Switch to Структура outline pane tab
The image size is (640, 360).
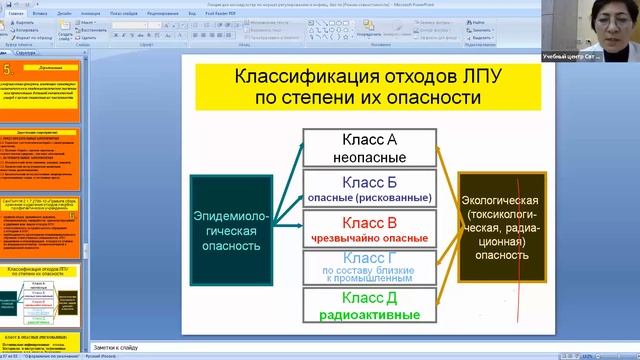point(26,53)
